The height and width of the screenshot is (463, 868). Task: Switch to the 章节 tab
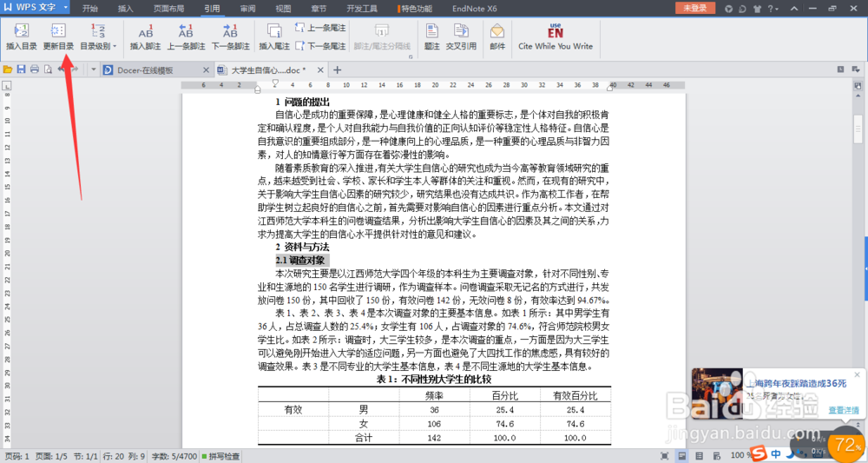[x=319, y=9]
